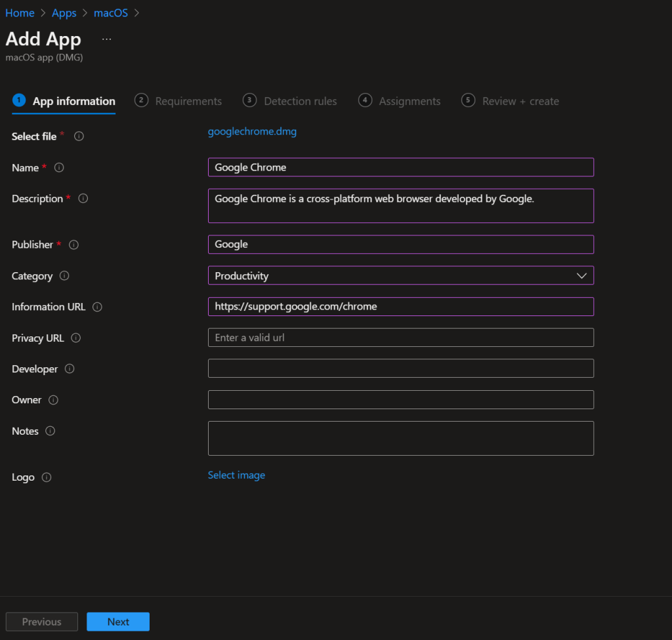Click the empty Owner input field
This screenshot has height=640, width=672.
coord(401,400)
